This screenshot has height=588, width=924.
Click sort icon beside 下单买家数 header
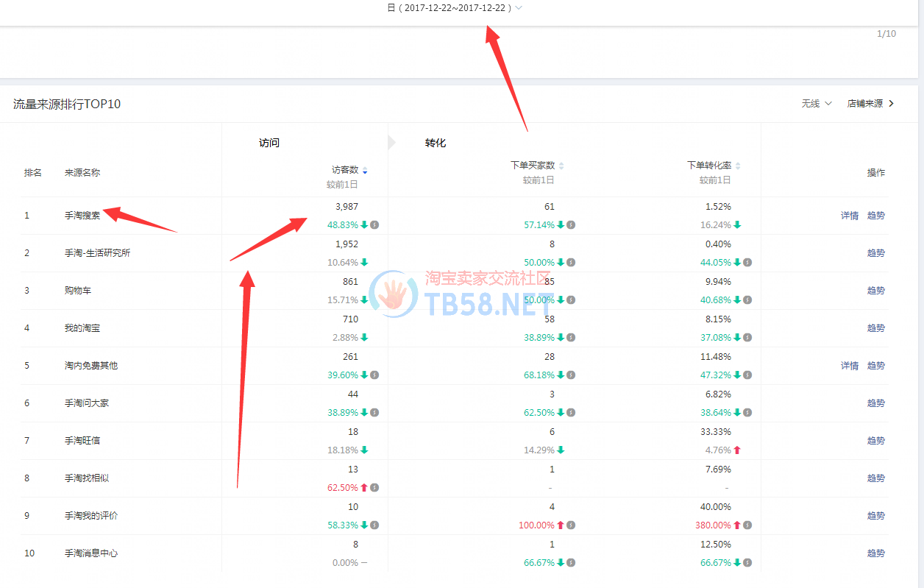(x=561, y=166)
